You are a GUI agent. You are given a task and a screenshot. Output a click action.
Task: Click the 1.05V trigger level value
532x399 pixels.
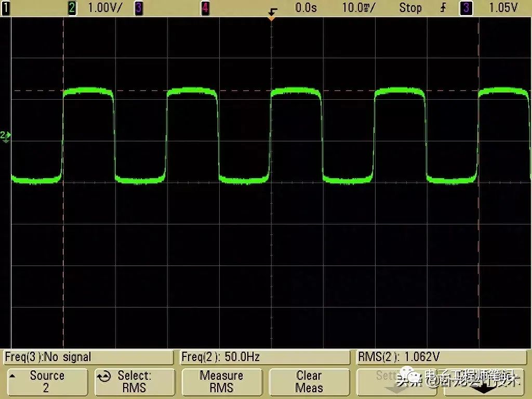tap(503, 8)
